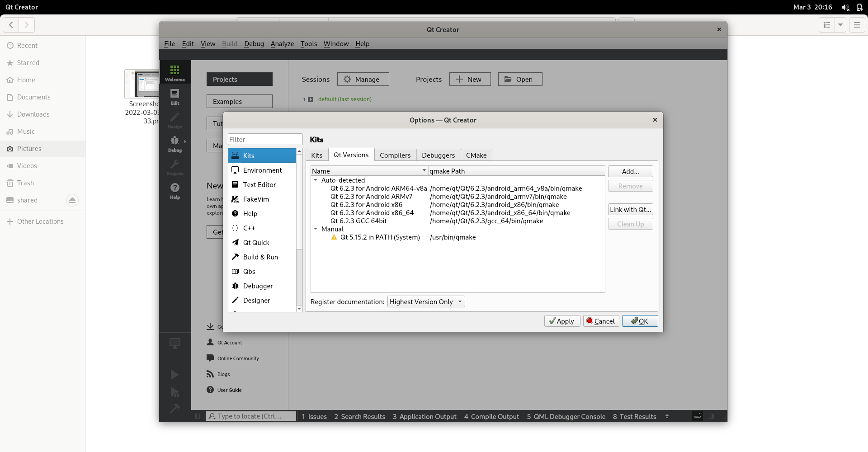The width and height of the screenshot is (868, 452).
Task: Select Qt 6.2.3 for Android x86_64
Action: click(458, 213)
